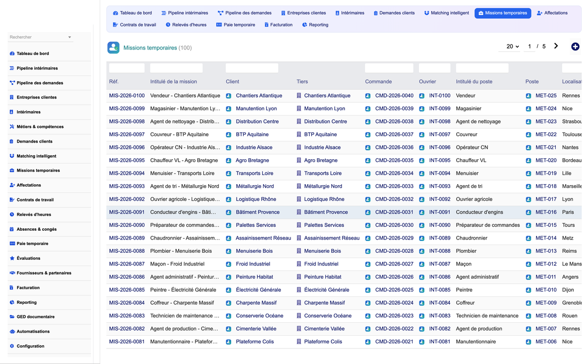Click the Paie temporaire icon in top tabs
Screen dimensions: 588x364
(219, 24)
